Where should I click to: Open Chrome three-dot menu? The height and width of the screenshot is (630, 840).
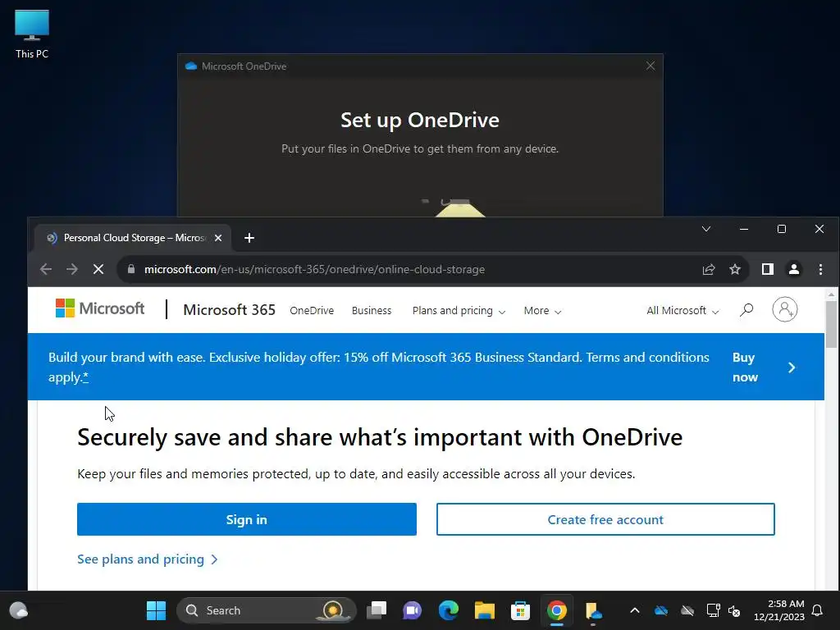820,269
